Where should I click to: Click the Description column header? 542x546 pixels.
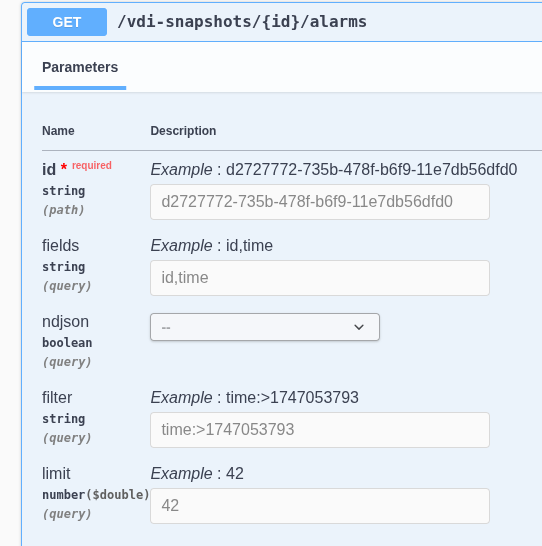[x=183, y=131]
